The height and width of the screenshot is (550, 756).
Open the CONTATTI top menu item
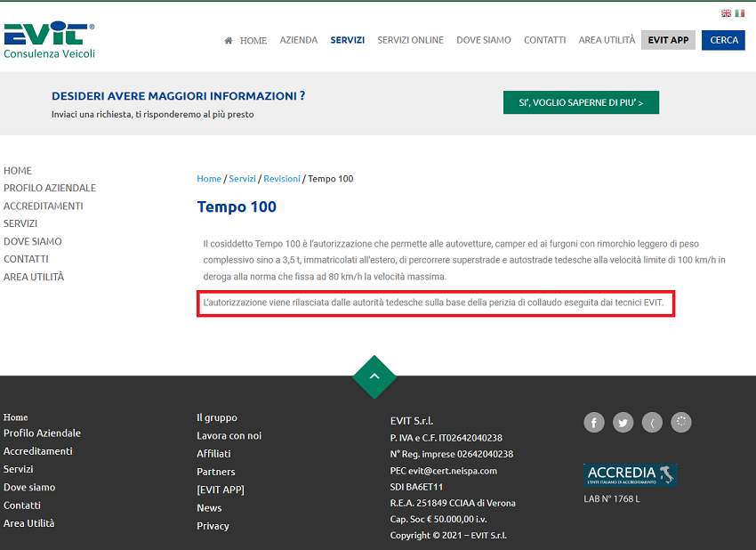click(x=545, y=40)
